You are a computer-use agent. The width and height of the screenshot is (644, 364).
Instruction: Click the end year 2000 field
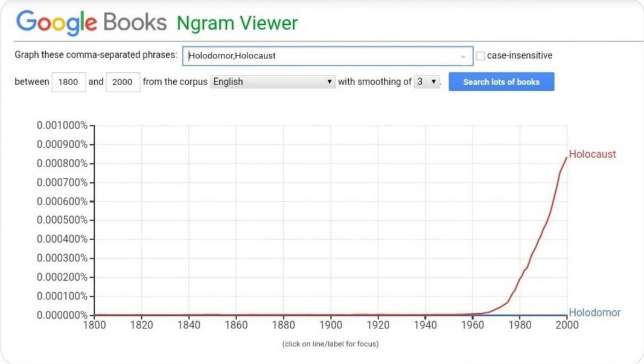pos(123,82)
